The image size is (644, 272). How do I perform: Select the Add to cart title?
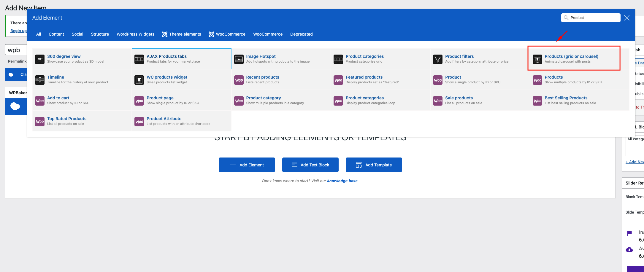click(x=58, y=98)
